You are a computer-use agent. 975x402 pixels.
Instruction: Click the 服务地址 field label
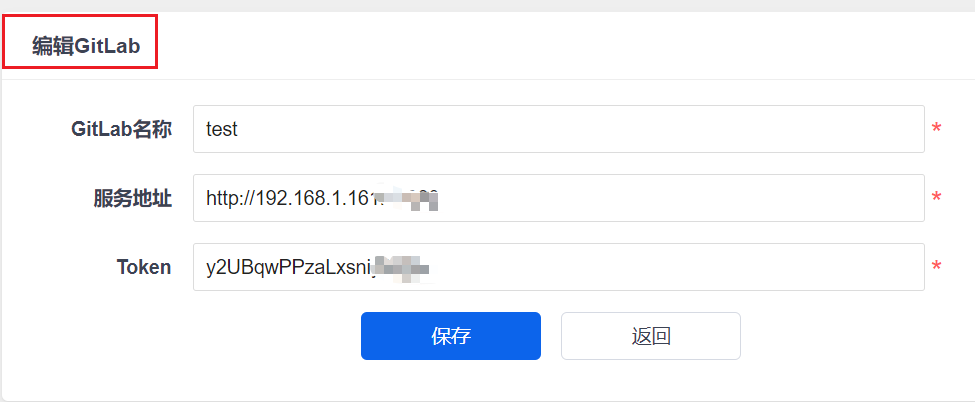click(132, 199)
